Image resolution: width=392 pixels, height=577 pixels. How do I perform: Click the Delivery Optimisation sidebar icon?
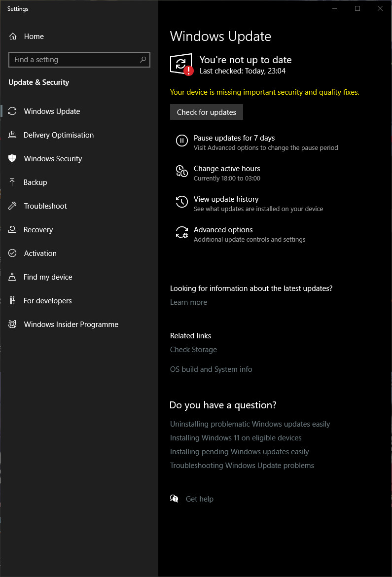[12, 135]
